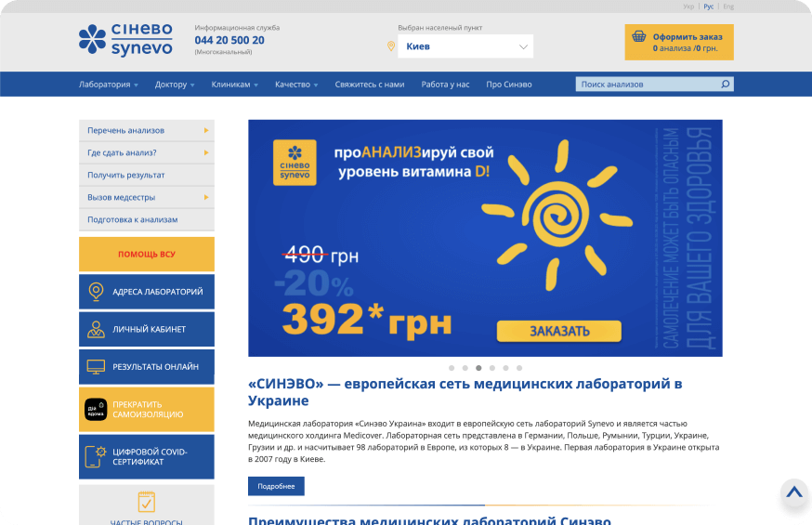This screenshot has height=525, width=812.
Task: Call the 044 20 500 20 number
Action: click(x=229, y=40)
